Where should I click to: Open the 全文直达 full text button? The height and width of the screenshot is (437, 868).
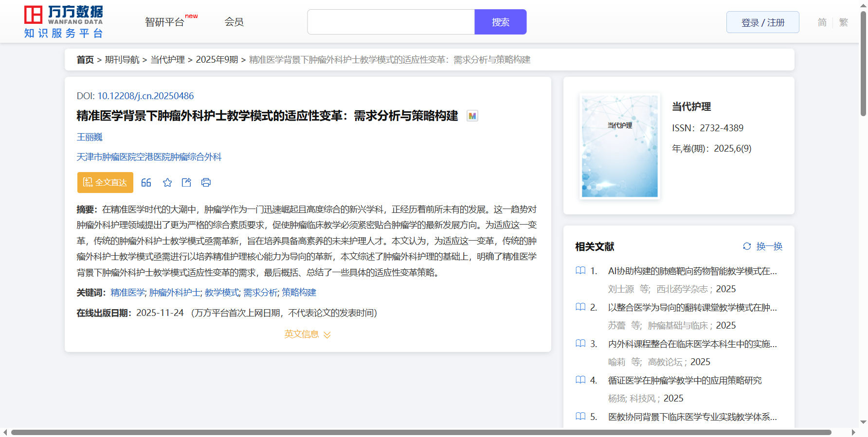[105, 182]
